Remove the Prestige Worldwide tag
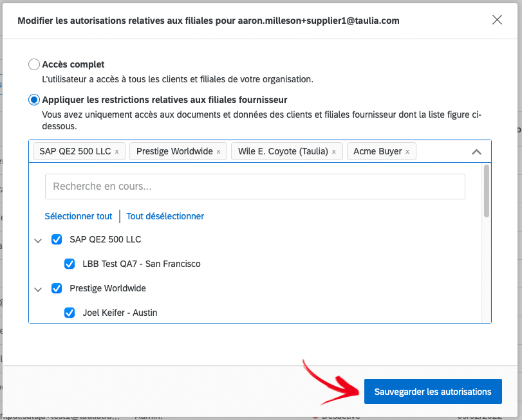 218,152
